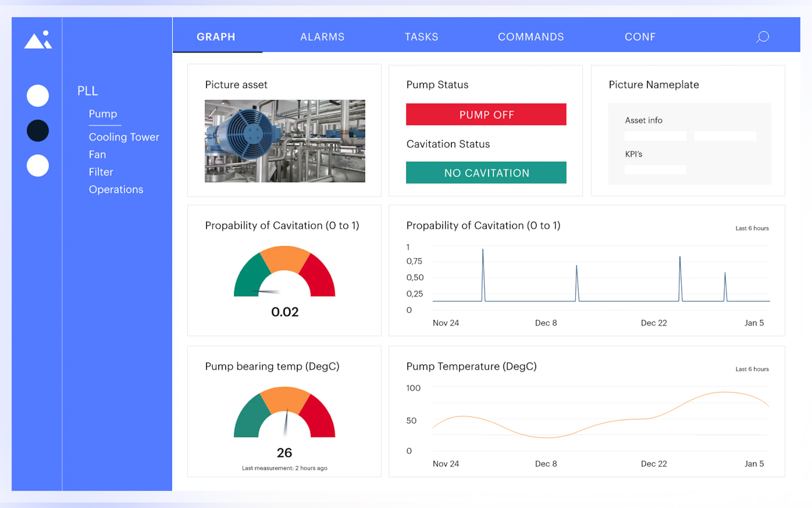Screen dimensions: 812x508
Task: Select Pump in the sidebar tree
Action: pos(103,114)
